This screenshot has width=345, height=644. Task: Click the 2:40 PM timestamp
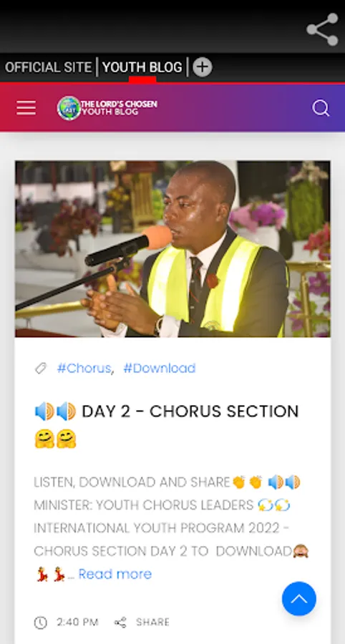coord(77,623)
